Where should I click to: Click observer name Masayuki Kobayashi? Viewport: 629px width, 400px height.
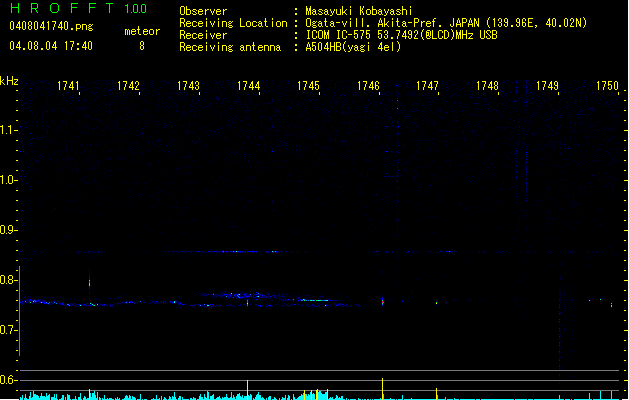pos(359,11)
